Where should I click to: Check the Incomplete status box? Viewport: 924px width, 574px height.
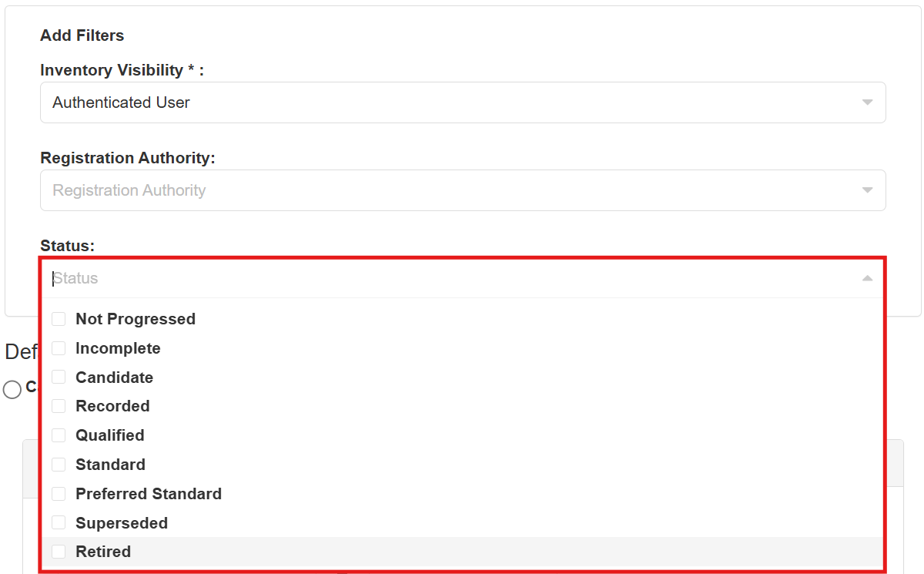coord(59,348)
